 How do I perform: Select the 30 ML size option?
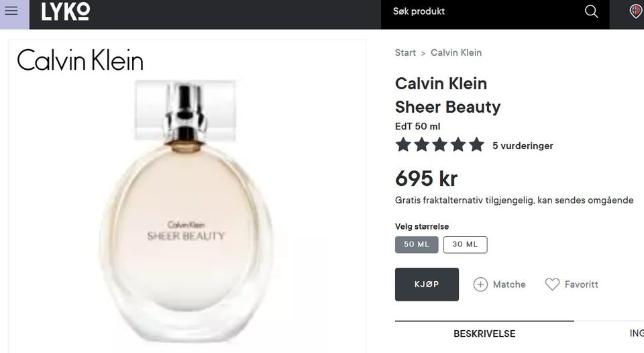coord(466,244)
